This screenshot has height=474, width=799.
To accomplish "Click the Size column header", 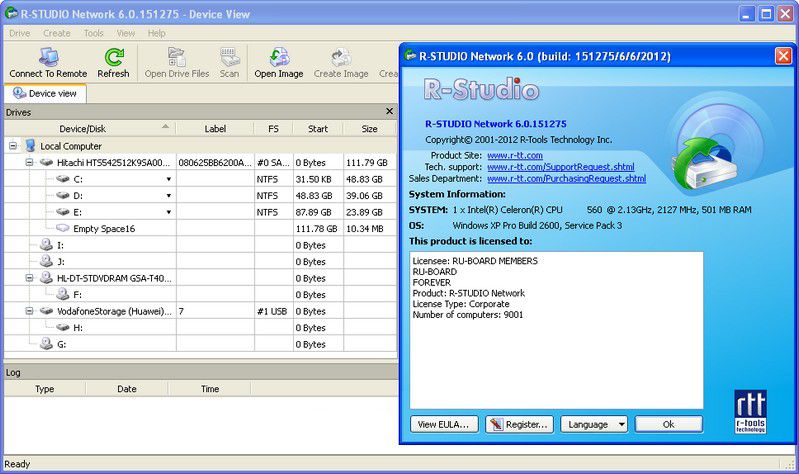I will coord(369,129).
